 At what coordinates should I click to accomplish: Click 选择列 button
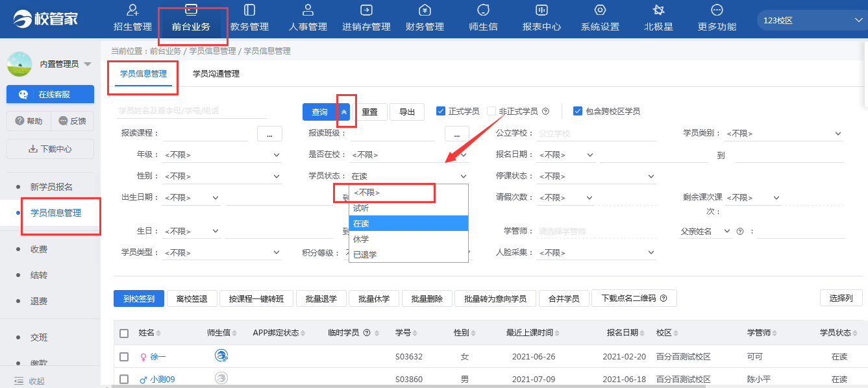pyautogui.click(x=841, y=298)
